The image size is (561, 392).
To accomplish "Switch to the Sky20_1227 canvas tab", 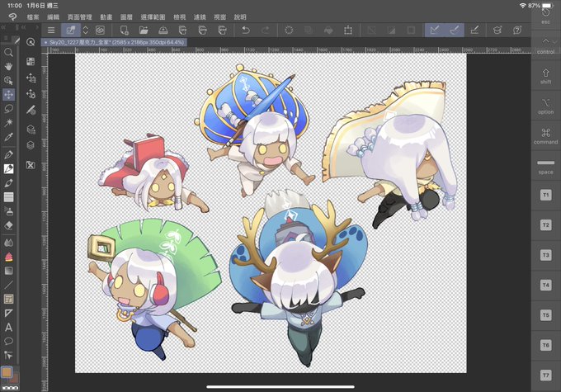I will pyautogui.click(x=114, y=42).
